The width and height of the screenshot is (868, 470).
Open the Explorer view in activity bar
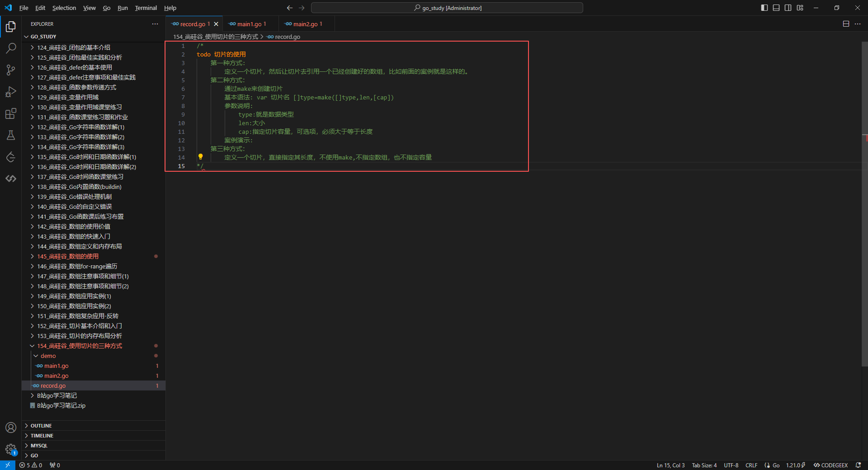click(11, 27)
